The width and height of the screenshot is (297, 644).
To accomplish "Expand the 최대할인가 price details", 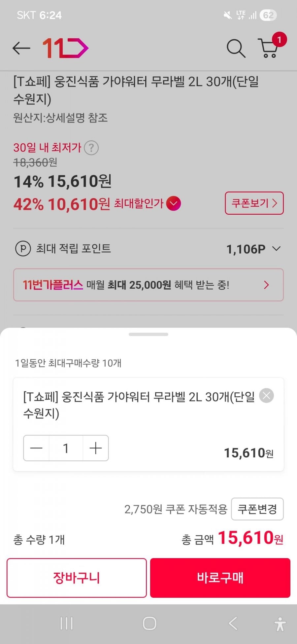I will pos(174,203).
